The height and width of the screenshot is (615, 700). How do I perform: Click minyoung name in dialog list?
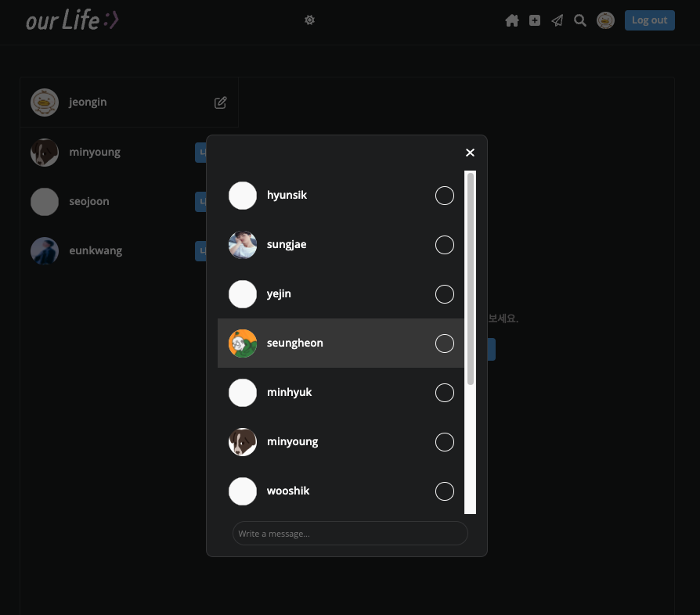(x=292, y=442)
